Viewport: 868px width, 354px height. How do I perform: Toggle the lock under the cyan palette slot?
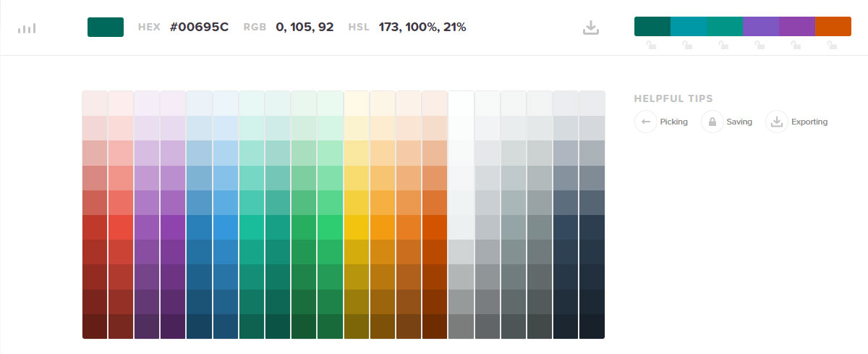point(687,46)
